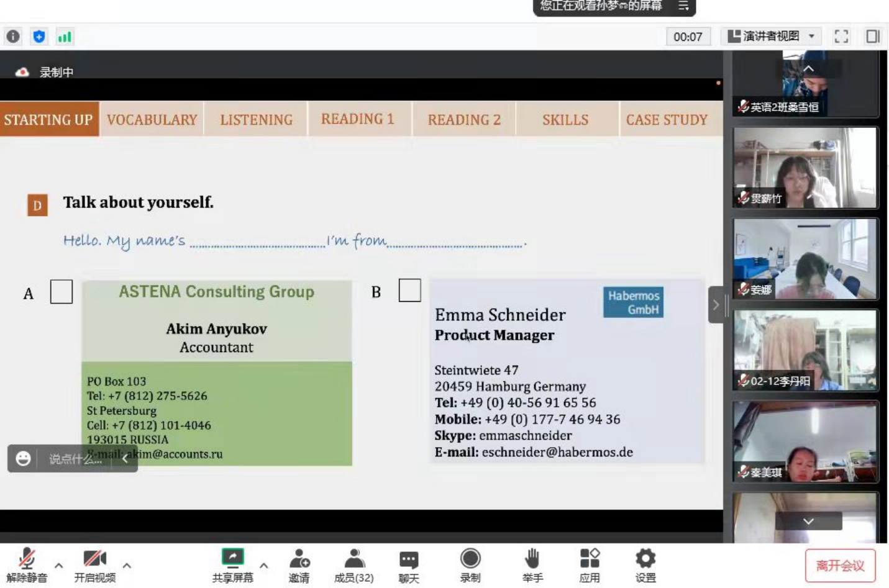889x588 pixels.
Task: Open the Share Screen (共享屏幕) tool
Action: pyautogui.click(x=233, y=565)
